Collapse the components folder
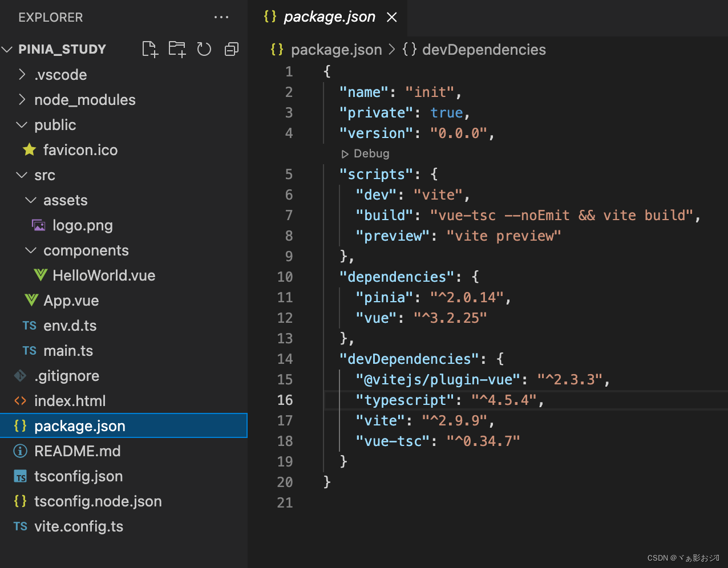728x568 pixels. point(31,250)
